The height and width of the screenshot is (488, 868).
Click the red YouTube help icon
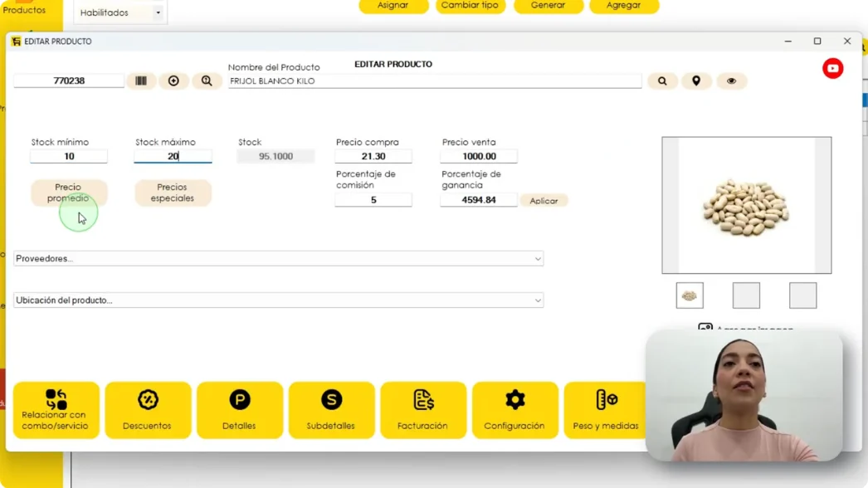[832, 69]
